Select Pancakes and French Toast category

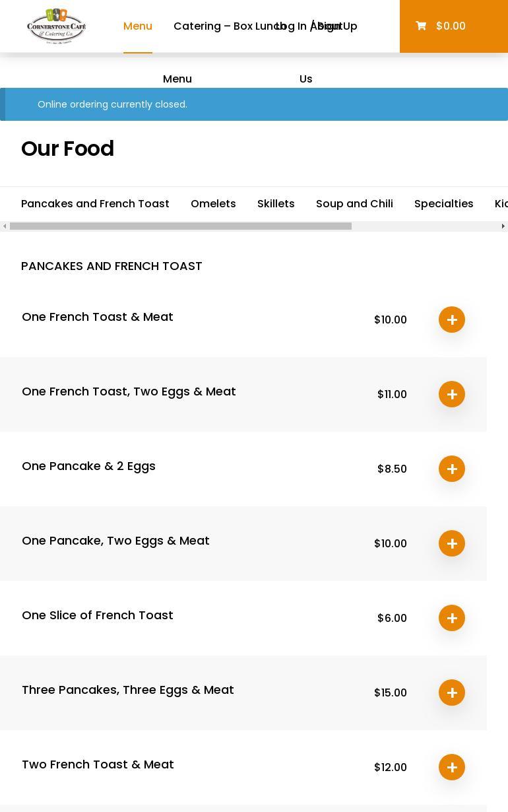coord(95,204)
